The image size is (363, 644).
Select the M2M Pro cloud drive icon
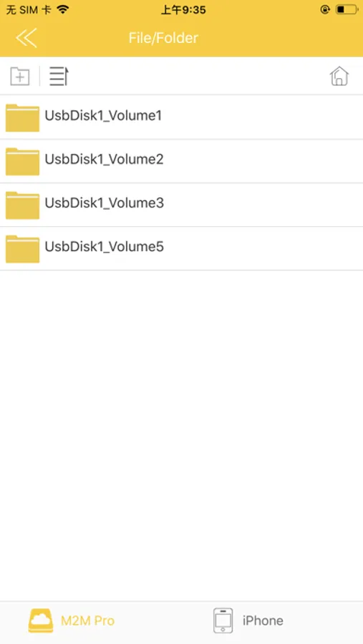tap(41, 620)
